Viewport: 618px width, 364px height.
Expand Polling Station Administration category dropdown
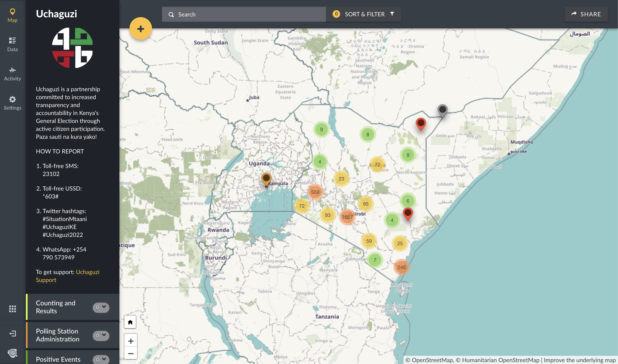click(x=101, y=335)
